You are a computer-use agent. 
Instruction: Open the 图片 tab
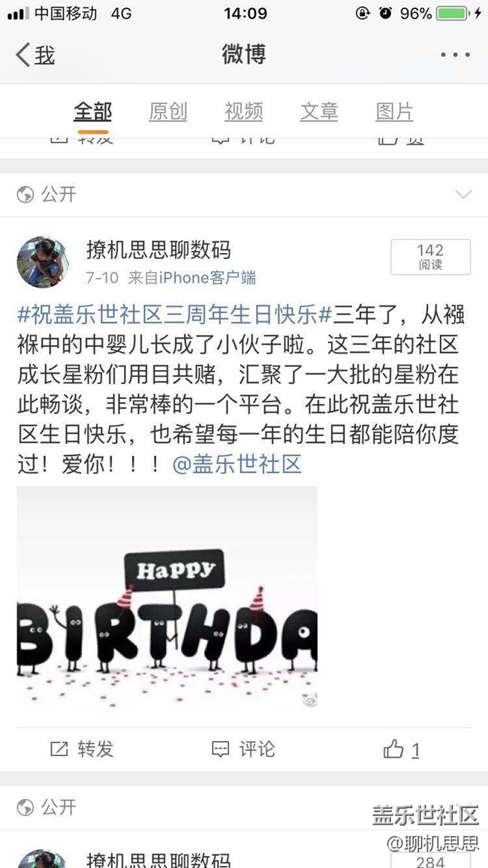point(394,112)
